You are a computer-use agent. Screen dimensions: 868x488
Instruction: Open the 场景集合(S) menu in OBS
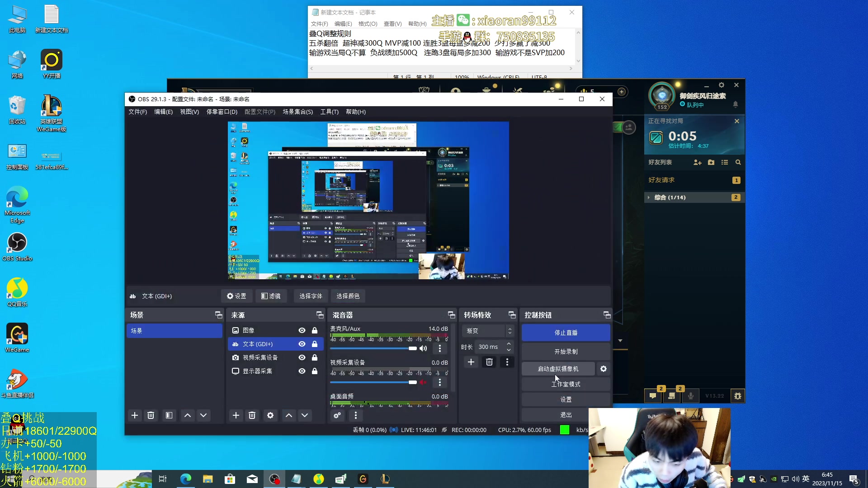(298, 112)
